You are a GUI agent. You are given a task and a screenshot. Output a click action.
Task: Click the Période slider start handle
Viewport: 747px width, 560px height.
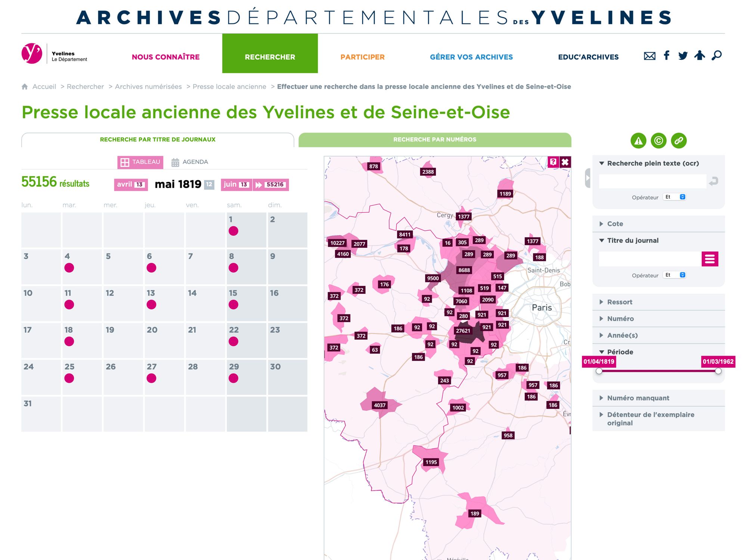click(599, 371)
